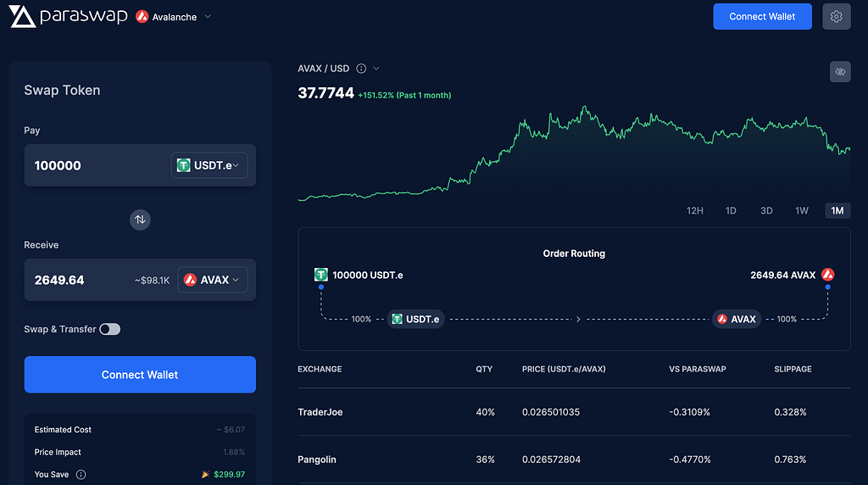Screen dimensions: 868x485
Task: Click the AVAX pill in the route
Action: (737, 319)
